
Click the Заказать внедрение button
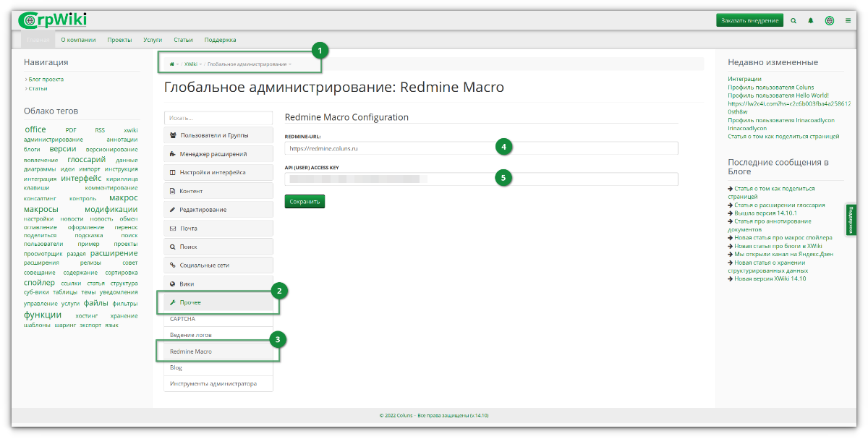(x=749, y=20)
